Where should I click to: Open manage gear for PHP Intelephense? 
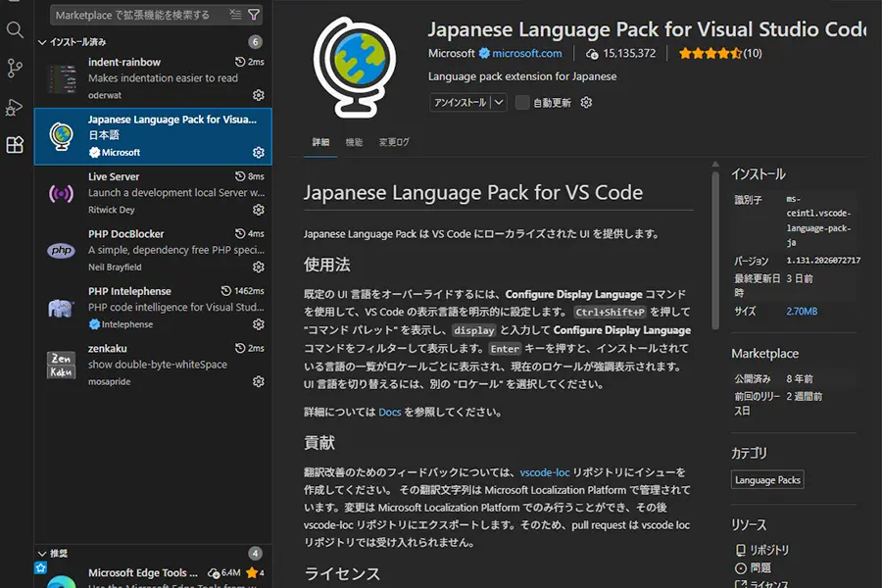coord(258,324)
